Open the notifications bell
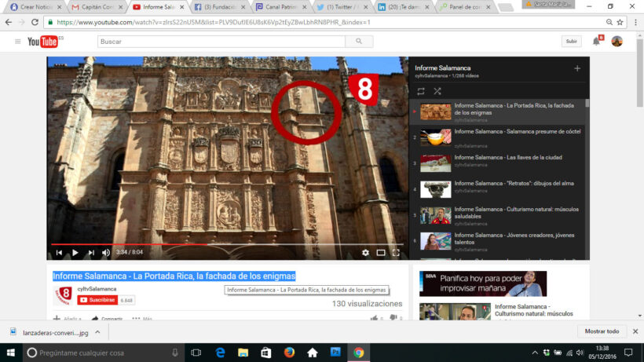 coord(596,41)
